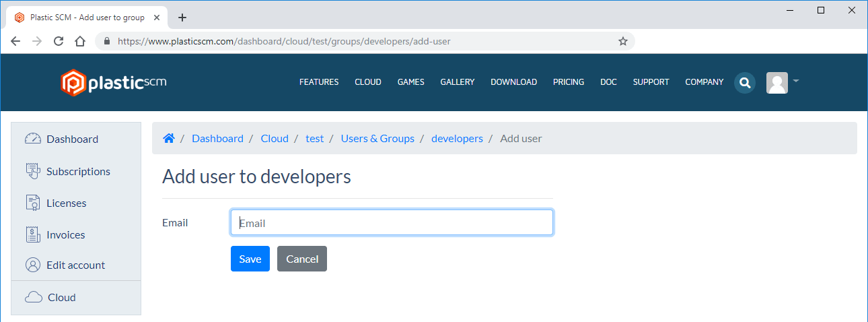Select Edit account label in sidebar
This screenshot has height=322, width=868.
coord(76,265)
